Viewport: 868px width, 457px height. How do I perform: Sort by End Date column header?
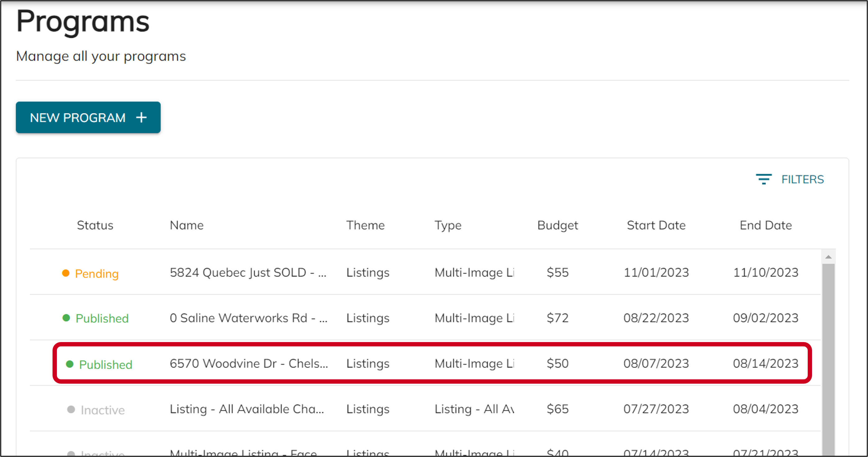point(765,225)
